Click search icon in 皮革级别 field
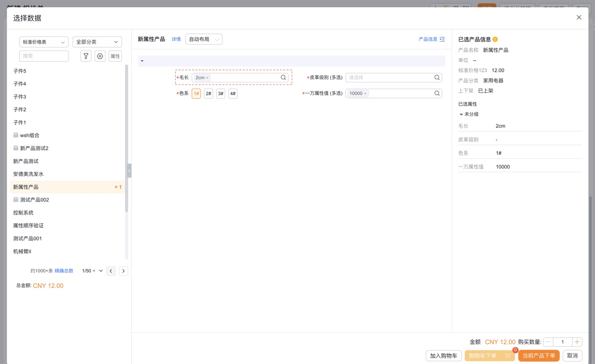Screen dimensions: 595x364 [437, 78]
